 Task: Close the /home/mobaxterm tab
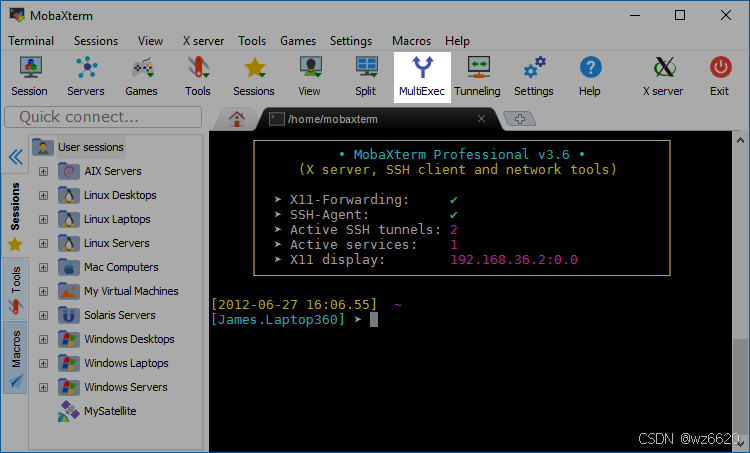coord(481,119)
